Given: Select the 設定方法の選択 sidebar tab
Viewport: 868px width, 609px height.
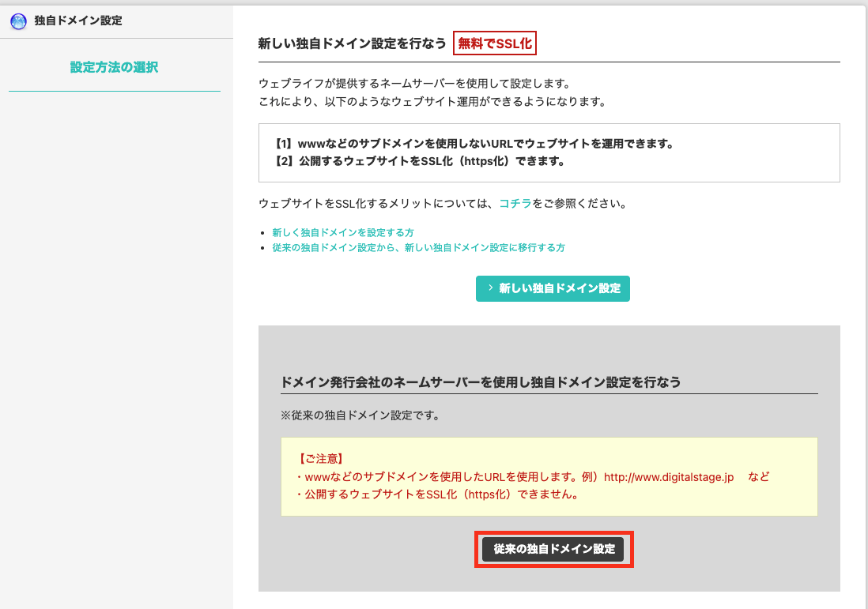Looking at the screenshot, I should (114, 67).
